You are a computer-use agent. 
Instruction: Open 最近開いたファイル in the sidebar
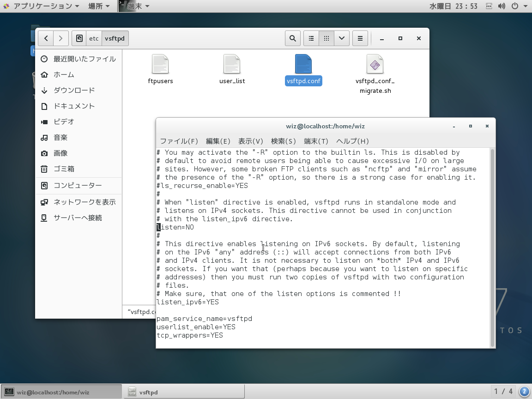78,59
